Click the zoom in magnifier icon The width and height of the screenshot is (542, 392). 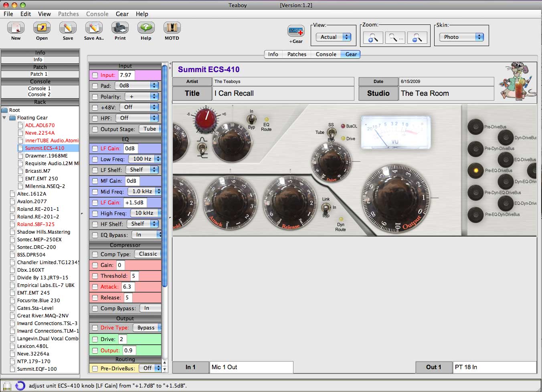tap(373, 38)
